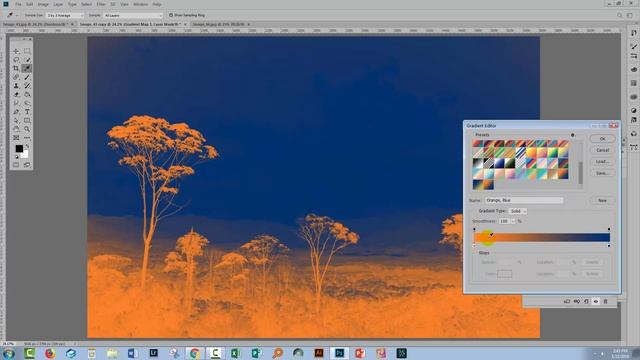
Task: Select the right blue color stop
Action: [x=609, y=246]
